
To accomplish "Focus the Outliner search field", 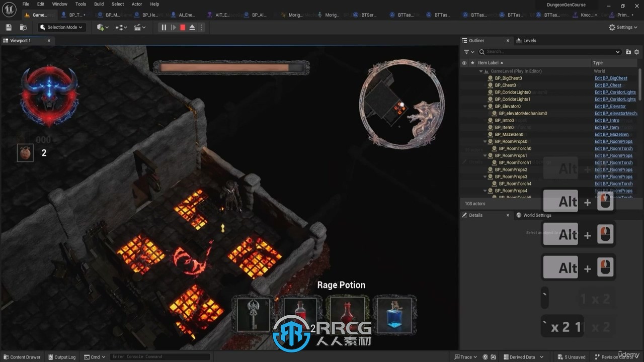I will click(549, 52).
